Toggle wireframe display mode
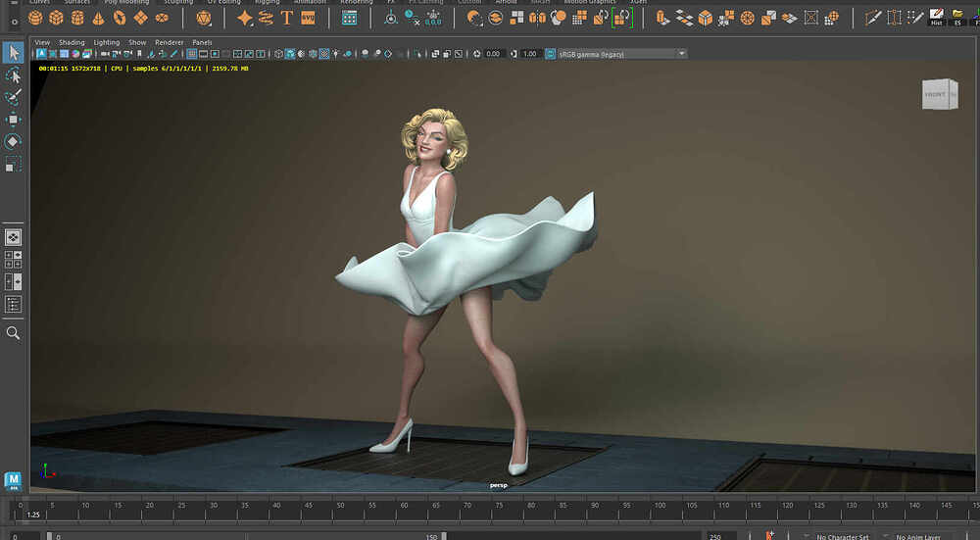 coord(278,54)
